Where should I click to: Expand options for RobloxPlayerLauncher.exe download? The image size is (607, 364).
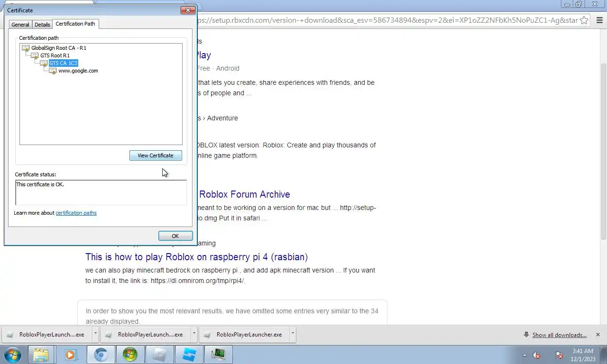click(x=293, y=334)
